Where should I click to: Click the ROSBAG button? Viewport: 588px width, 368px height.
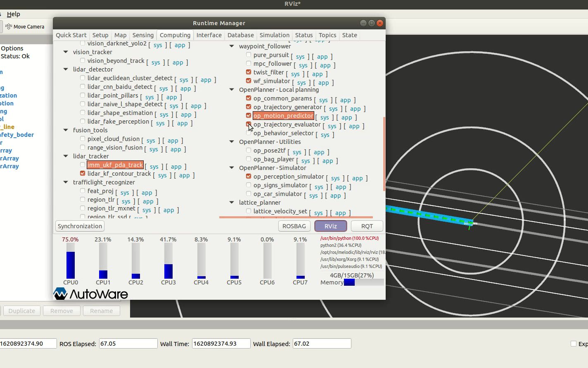pos(294,226)
